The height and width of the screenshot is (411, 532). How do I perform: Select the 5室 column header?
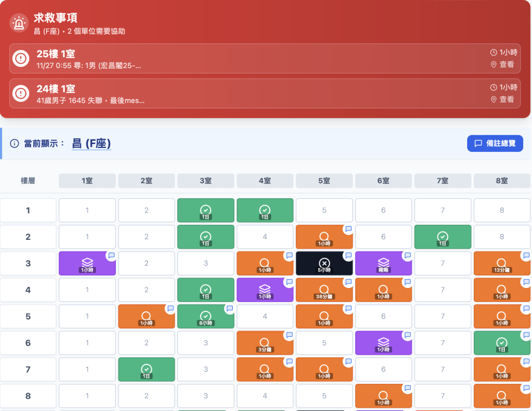pyautogui.click(x=324, y=181)
